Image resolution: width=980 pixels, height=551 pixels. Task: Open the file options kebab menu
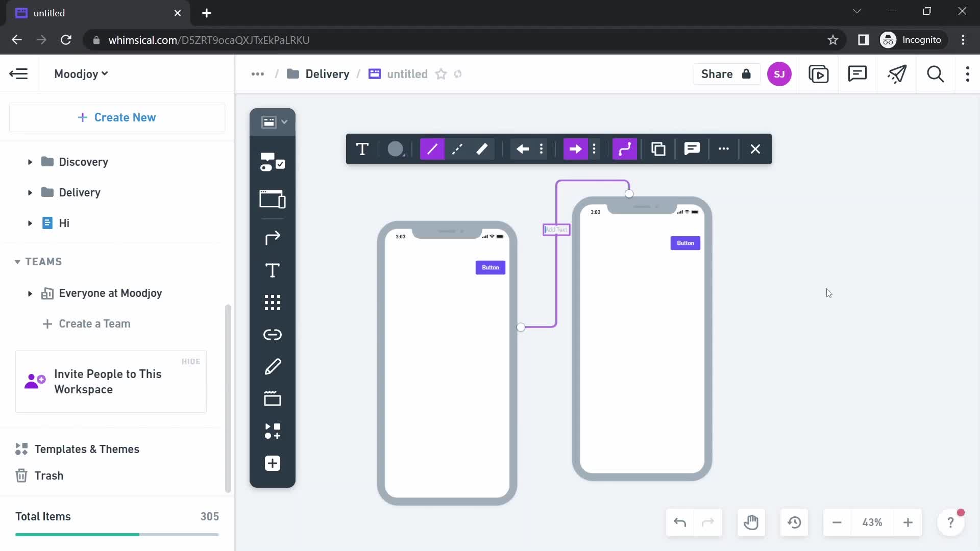click(968, 74)
